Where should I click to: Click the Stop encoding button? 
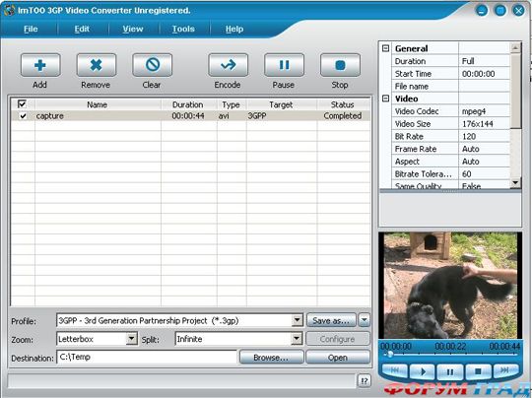tap(340, 65)
